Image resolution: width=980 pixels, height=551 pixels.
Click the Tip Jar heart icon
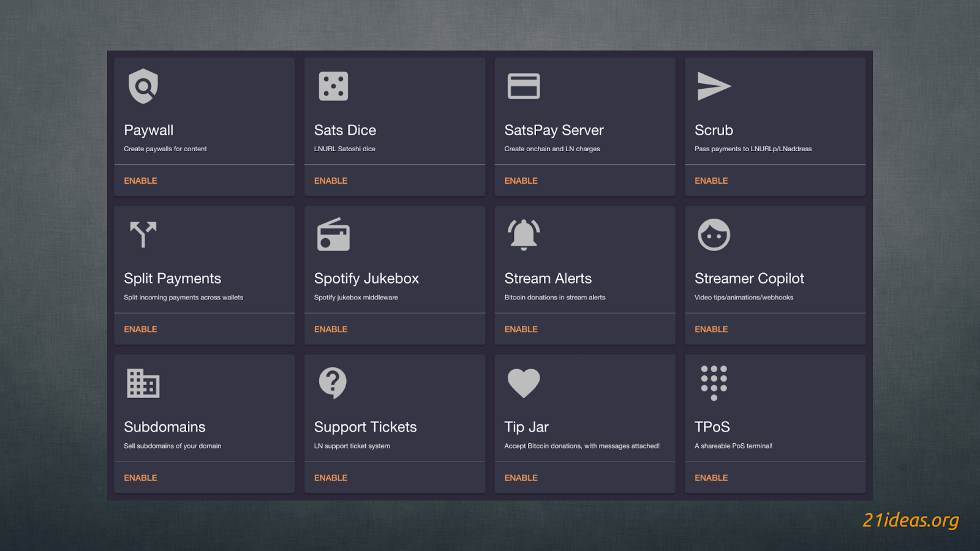(524, 383)
